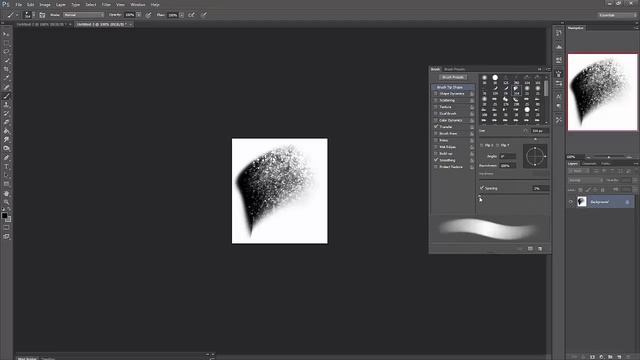Screen dimensions: 640x360
Task: Open the Image menu
Action: click(x=45, y=4)
